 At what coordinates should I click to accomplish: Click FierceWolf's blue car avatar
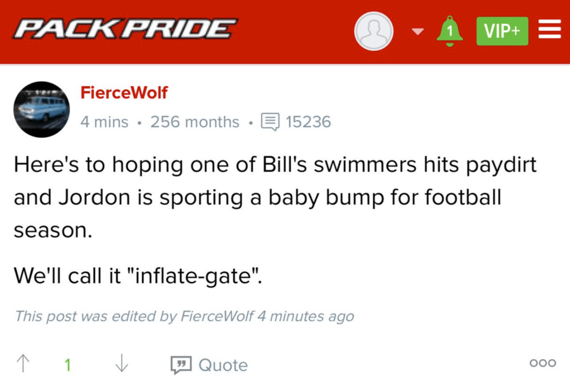42,110
